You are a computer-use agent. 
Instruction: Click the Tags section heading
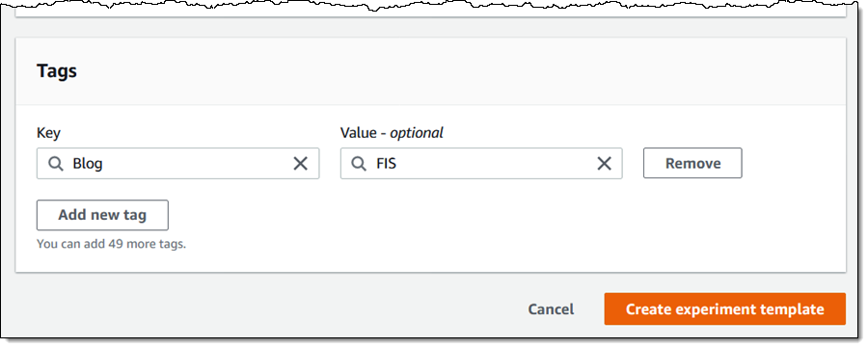57,71
